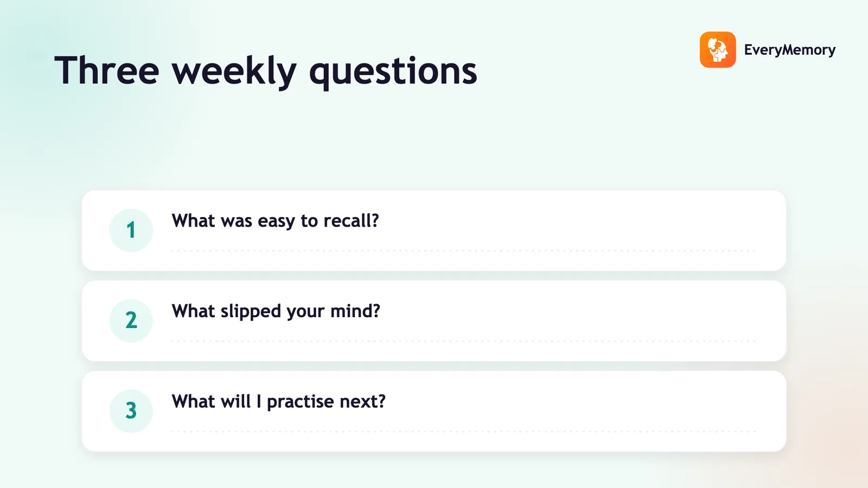
Task: Click the dotted answer line under question 1
Action: pos(464,251)
